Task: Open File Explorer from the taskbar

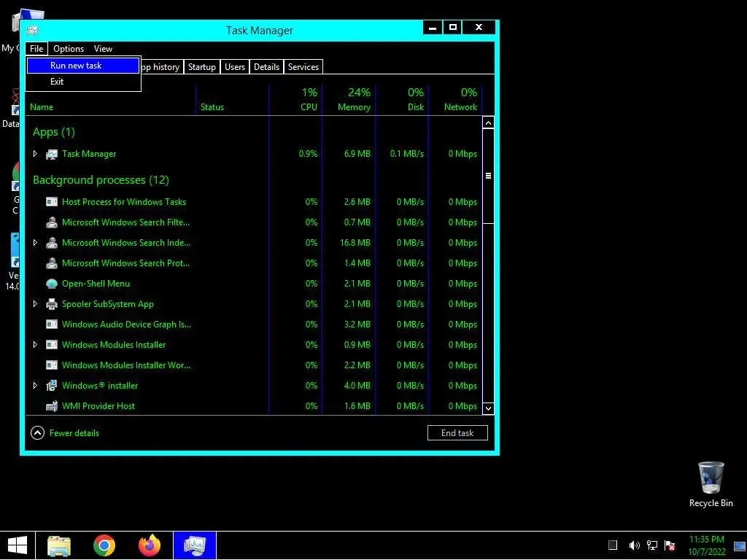Action: pyautogui.click(x=59, y=545)
